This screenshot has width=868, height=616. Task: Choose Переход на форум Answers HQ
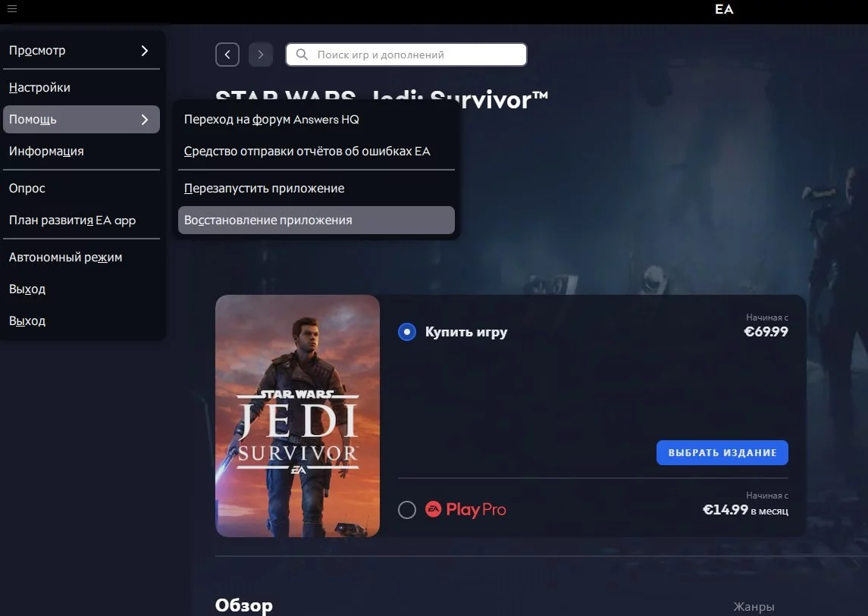pos(316,120)
